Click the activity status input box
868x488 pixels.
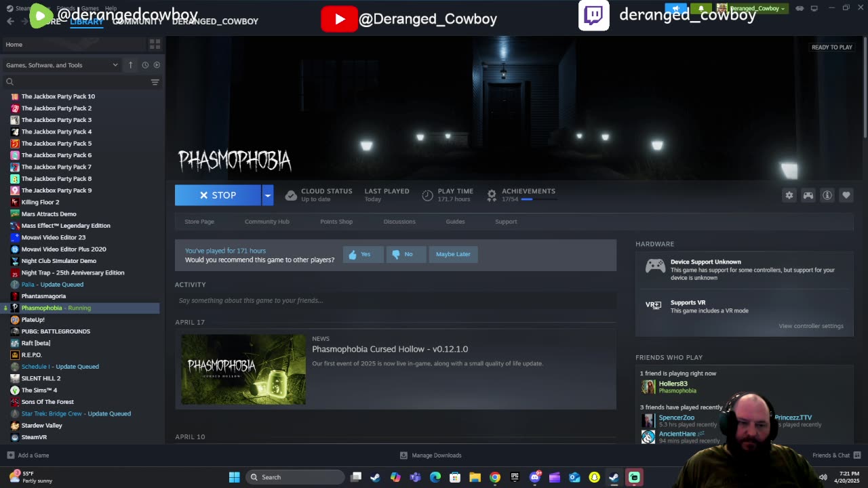[395, 300]
